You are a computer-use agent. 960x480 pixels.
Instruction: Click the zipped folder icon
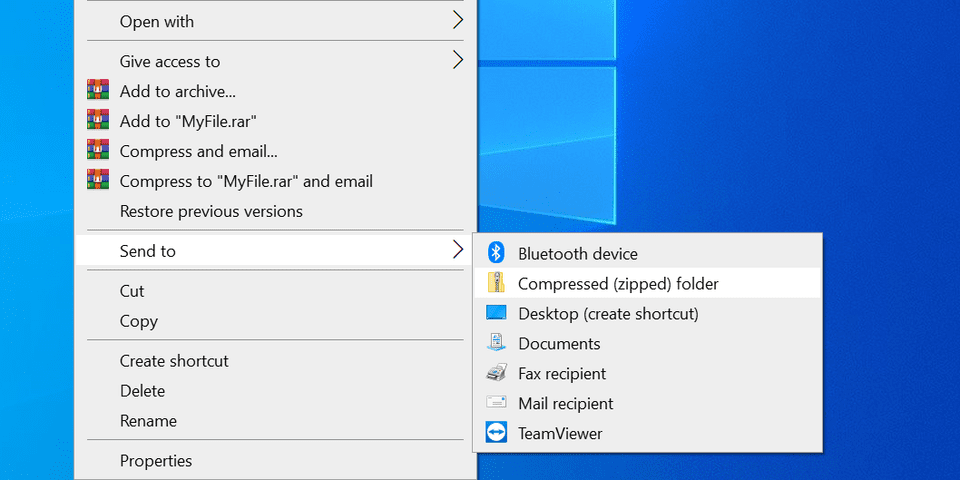pyautogui.click(x=496, y=284)
